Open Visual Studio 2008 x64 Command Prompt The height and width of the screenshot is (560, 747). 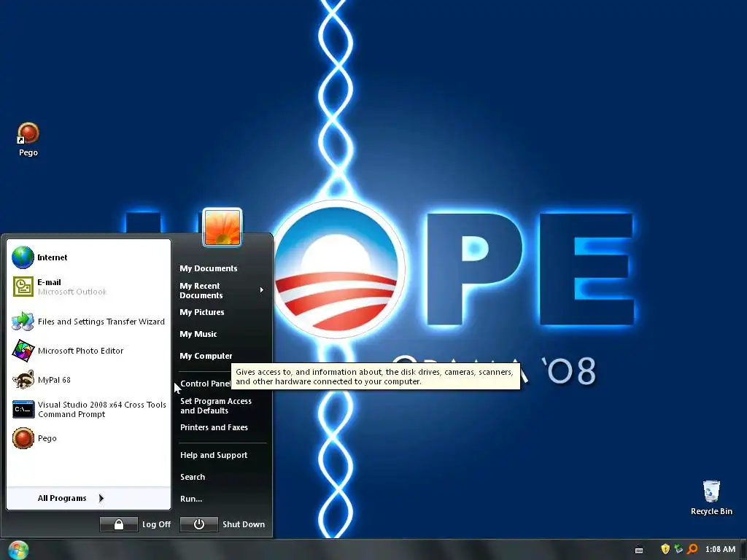point(88,409)
